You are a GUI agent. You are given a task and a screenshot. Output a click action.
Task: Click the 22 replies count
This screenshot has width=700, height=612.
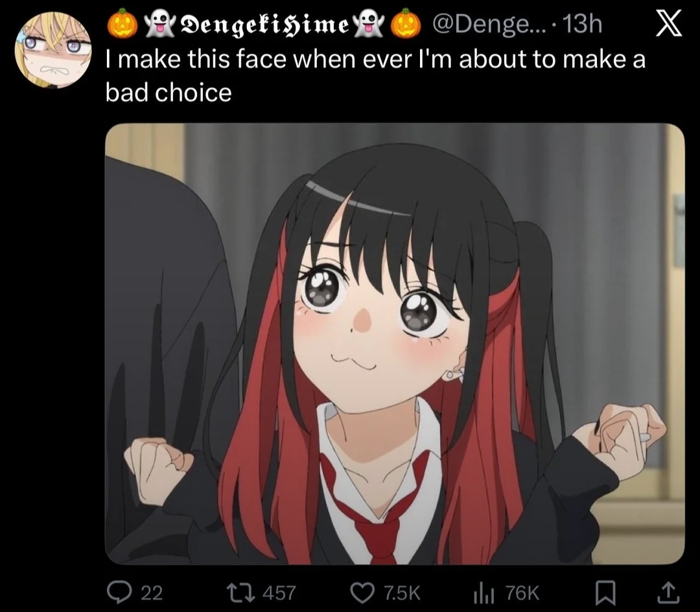(152, 593)
